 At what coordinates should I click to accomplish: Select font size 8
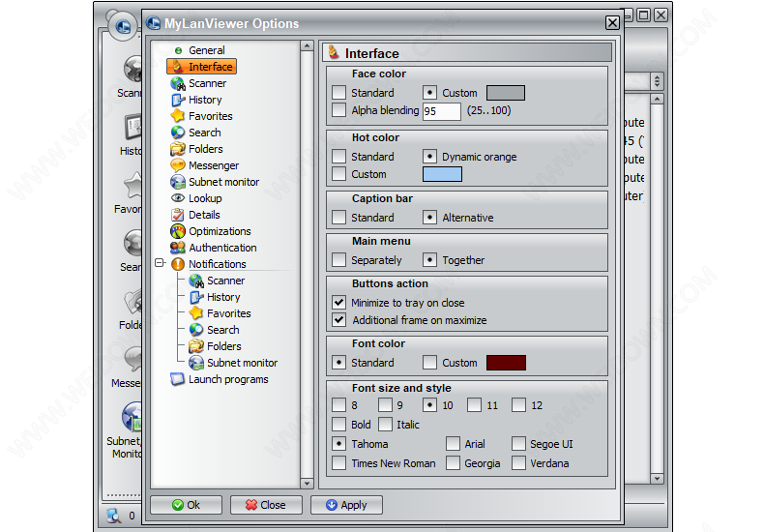[x=338, y=405]
